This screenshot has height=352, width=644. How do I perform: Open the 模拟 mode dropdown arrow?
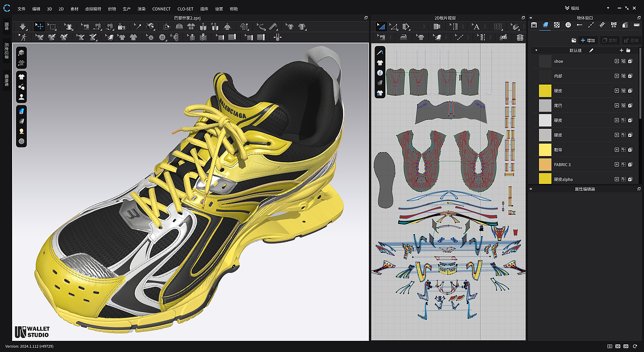(x=608, y=9)
